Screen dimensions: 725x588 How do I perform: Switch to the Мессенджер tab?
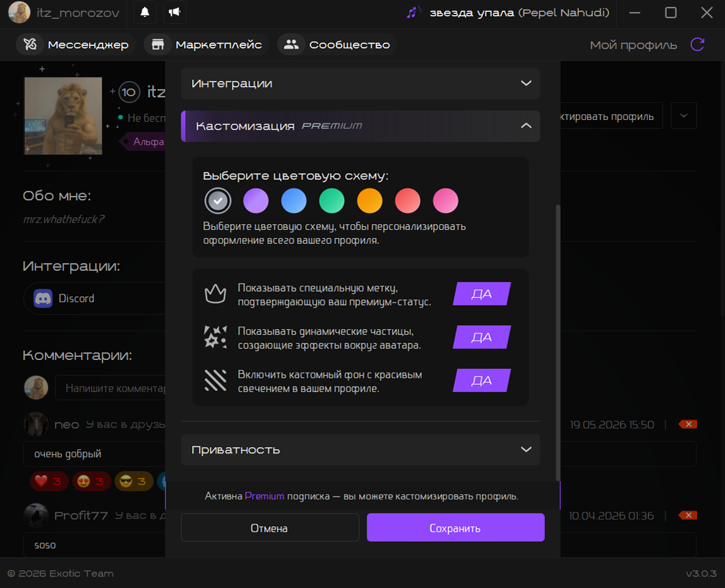(76, 44)
